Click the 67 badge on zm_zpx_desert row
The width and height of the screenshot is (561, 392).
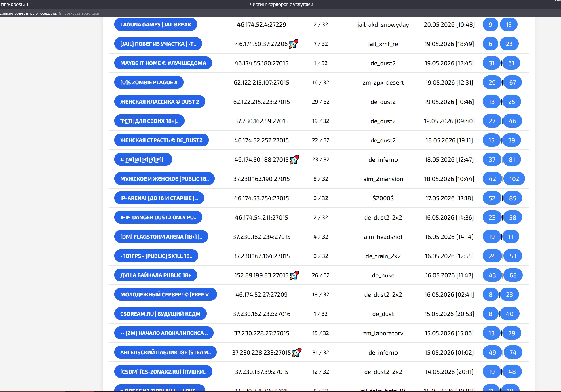click(512, 82)
